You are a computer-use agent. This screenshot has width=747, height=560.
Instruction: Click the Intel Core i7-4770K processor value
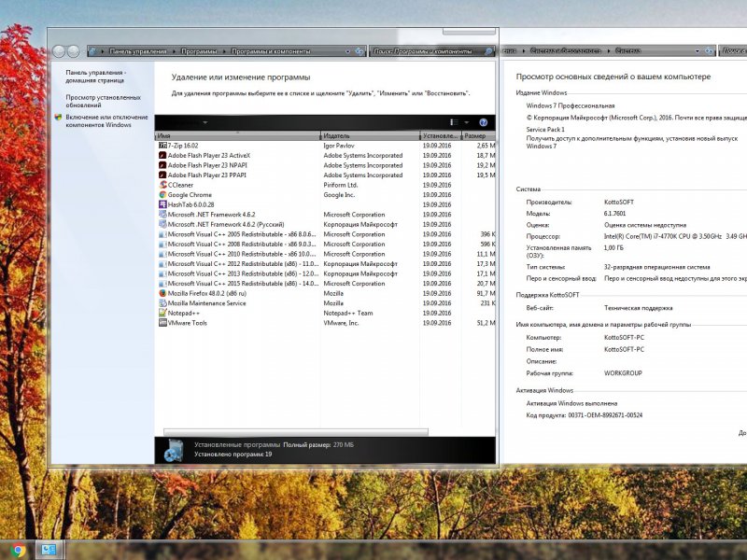click(675, 237)
